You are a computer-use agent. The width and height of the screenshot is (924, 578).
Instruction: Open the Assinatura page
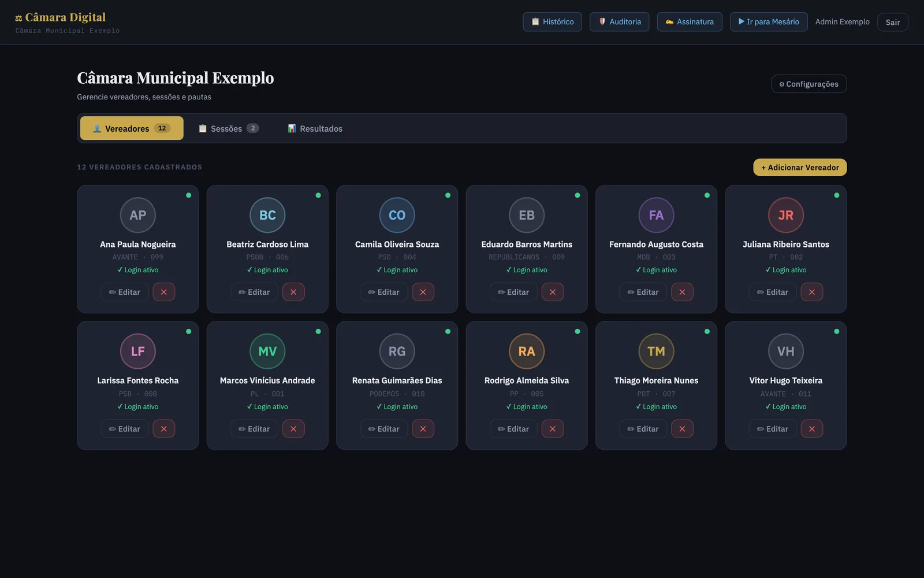690,22
